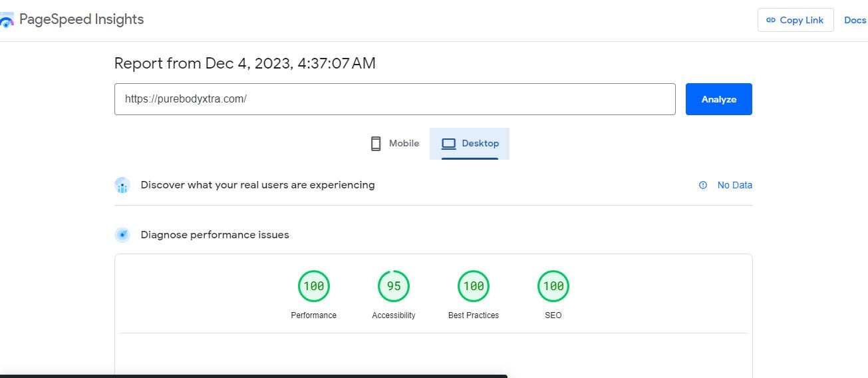The image size is (868, 378).
Task: Jump to the Accessibility score gauge 95
Action: pos(394,286)
